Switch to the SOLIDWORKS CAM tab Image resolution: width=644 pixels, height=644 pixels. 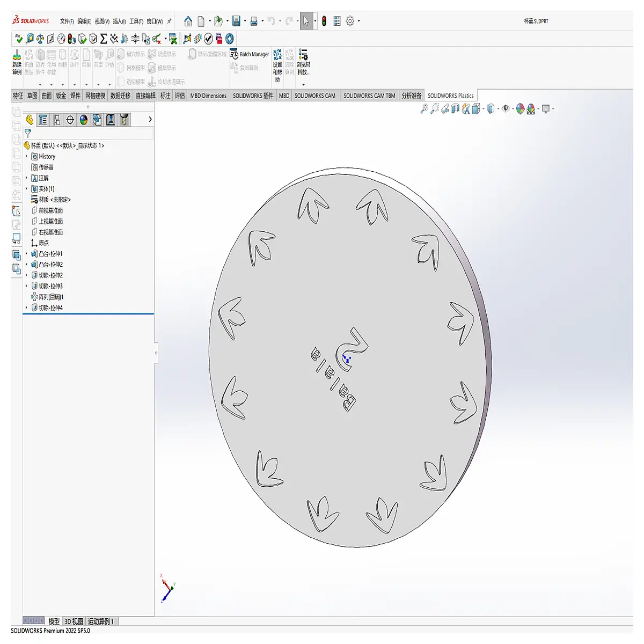pyautogui.click(x=314, y=96)
